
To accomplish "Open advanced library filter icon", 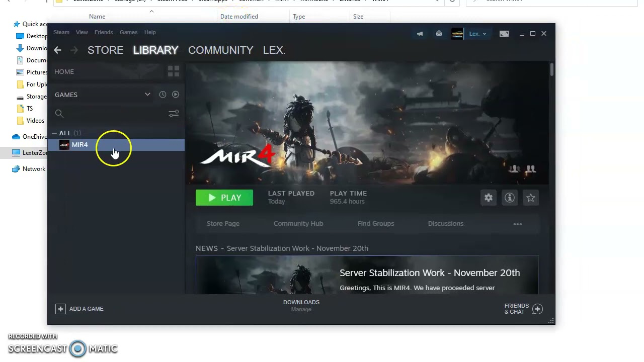I will pos(174,114).
